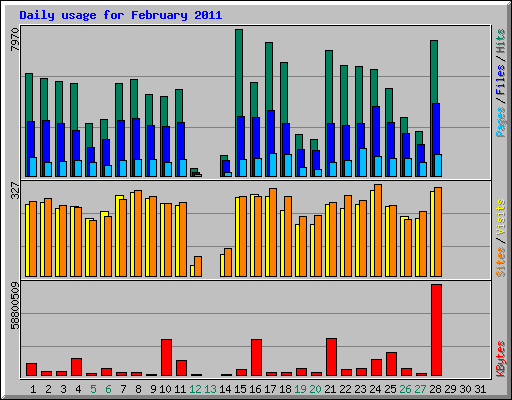Click day 21 on the date axis
512x400 pixels.
(330, 389)
